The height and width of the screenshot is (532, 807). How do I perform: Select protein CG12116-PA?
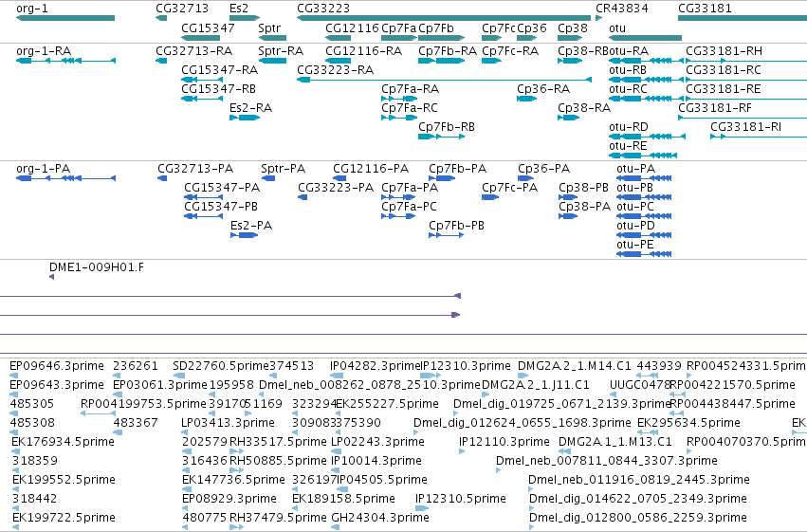point(339,178)
